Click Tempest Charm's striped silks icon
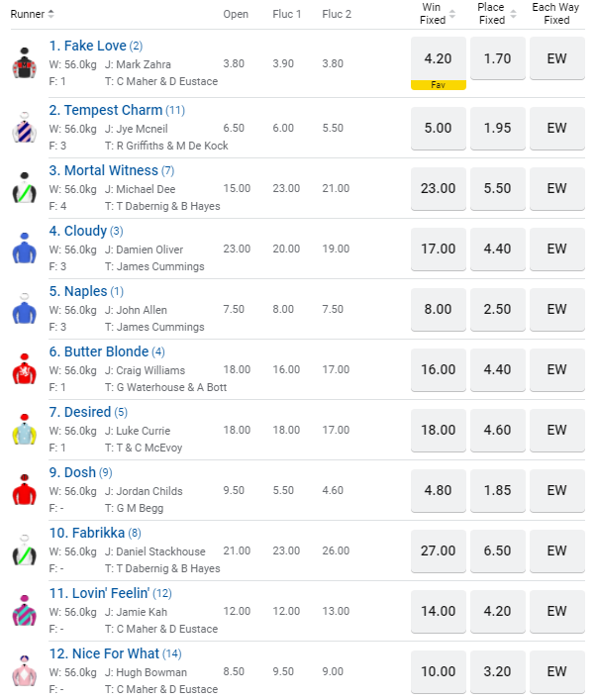This screenshot has height=700, width=596. [24, 129]
